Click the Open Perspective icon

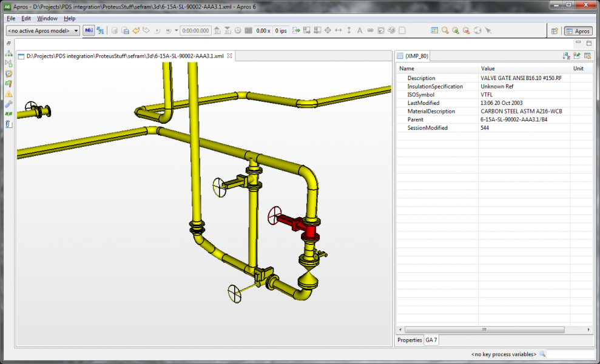554,31
